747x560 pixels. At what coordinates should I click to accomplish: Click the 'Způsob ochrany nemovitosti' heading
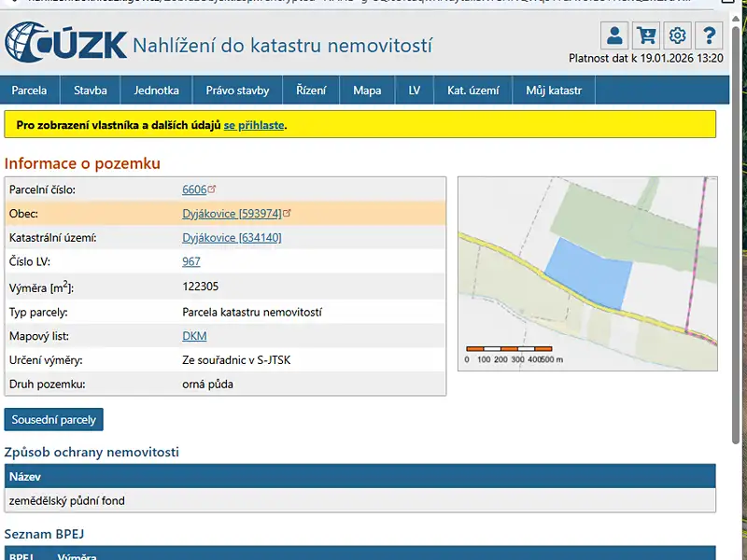[92, 452]
